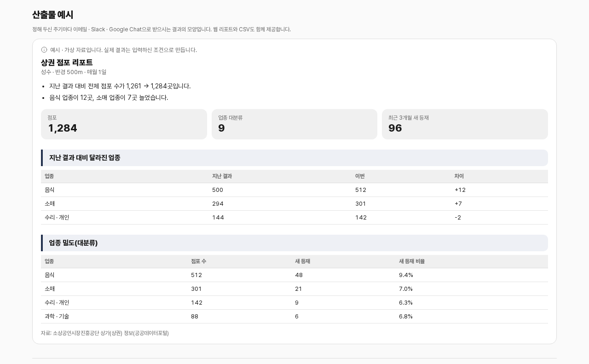This screenshot has width=589, height=364.
Task: Click the 자료: 소상공인시장진흥공단 source note
Action: coord(105,333)
